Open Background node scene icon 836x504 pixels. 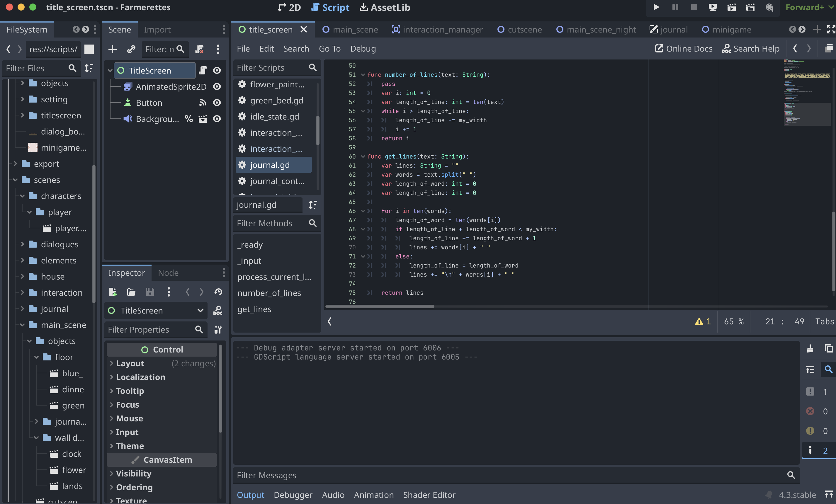coord(203,119)
